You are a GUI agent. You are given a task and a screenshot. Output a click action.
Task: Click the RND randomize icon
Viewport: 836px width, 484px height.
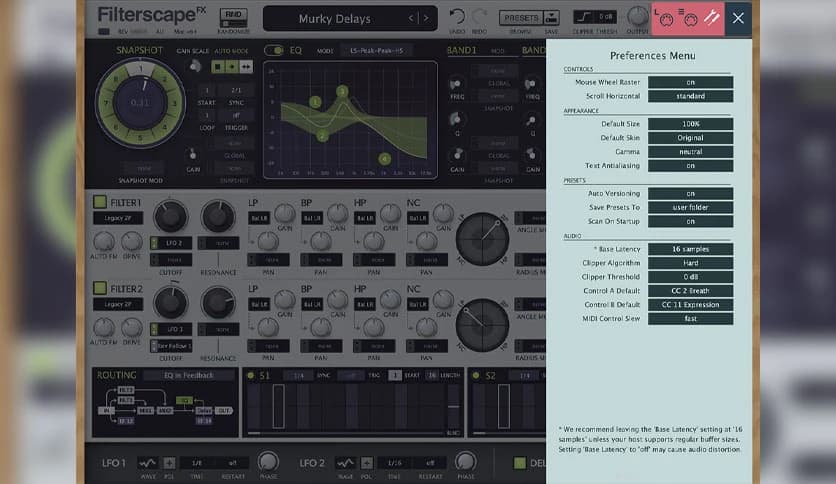click(234, 17)
